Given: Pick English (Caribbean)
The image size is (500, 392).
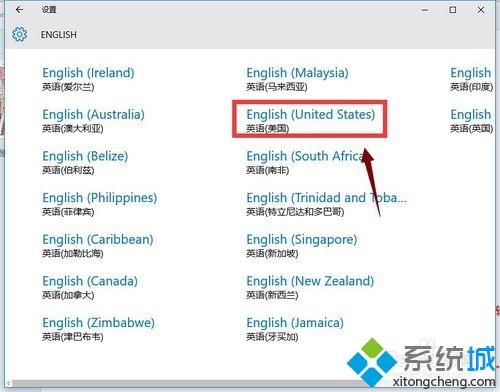Looking at the screenshot, I should click(x=98, y=246).
